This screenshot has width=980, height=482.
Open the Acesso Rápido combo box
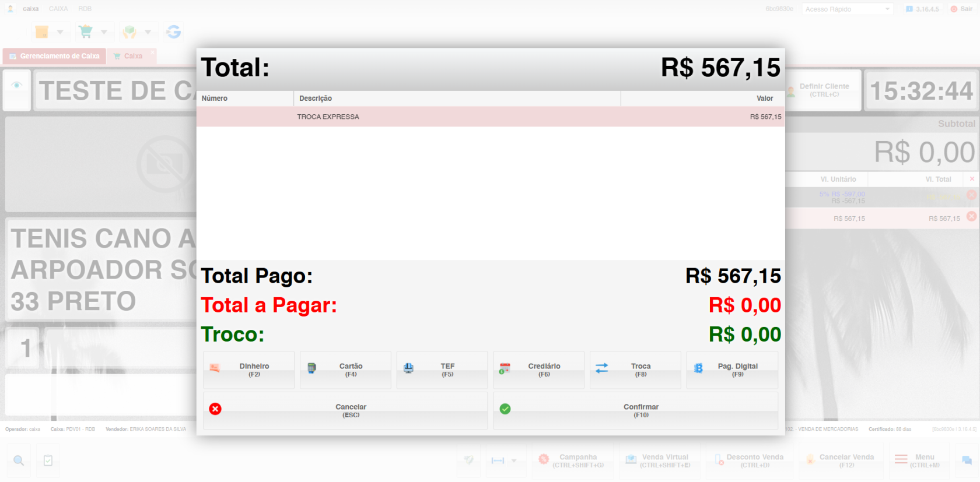pos(848,9)
